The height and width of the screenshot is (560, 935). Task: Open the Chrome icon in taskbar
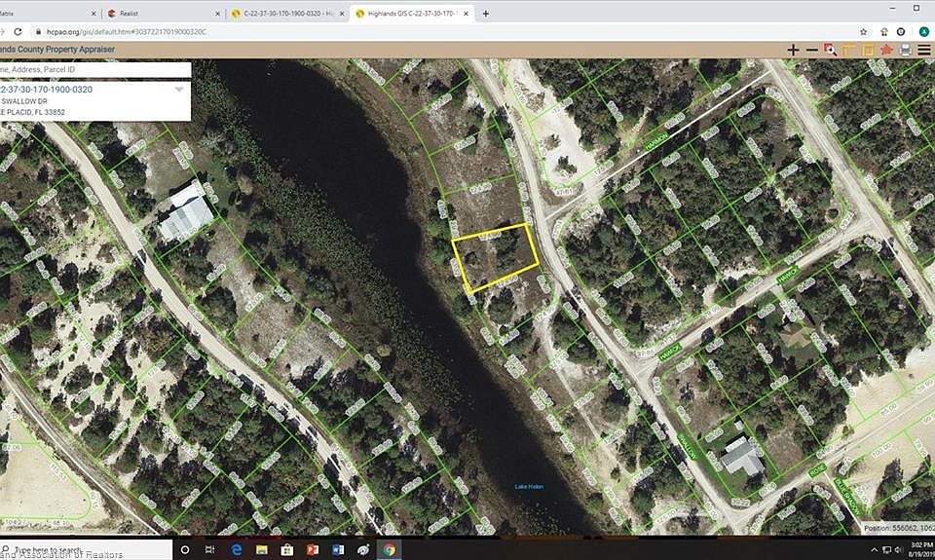pos(389,550)
